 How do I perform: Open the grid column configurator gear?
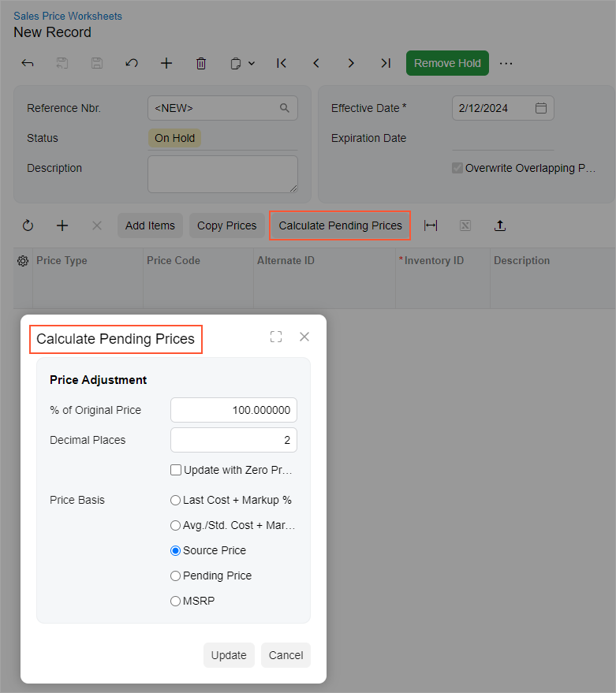pos(23,261)
